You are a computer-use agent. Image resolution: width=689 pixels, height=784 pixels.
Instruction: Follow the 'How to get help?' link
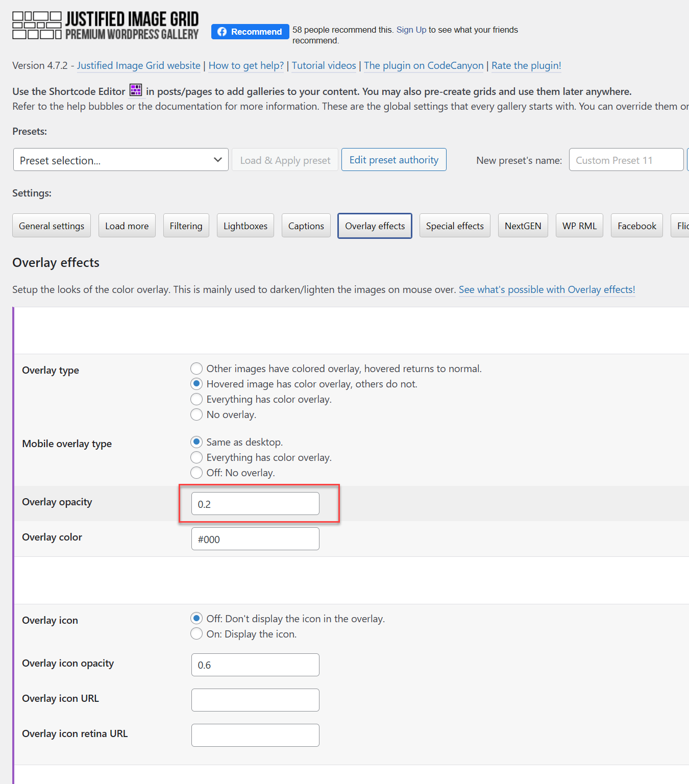click(x=246, y=65)
